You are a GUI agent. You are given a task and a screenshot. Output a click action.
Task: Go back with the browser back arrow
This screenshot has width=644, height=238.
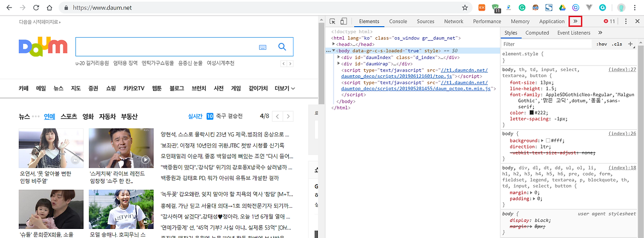pyautogui.click(x=8, y=8)
